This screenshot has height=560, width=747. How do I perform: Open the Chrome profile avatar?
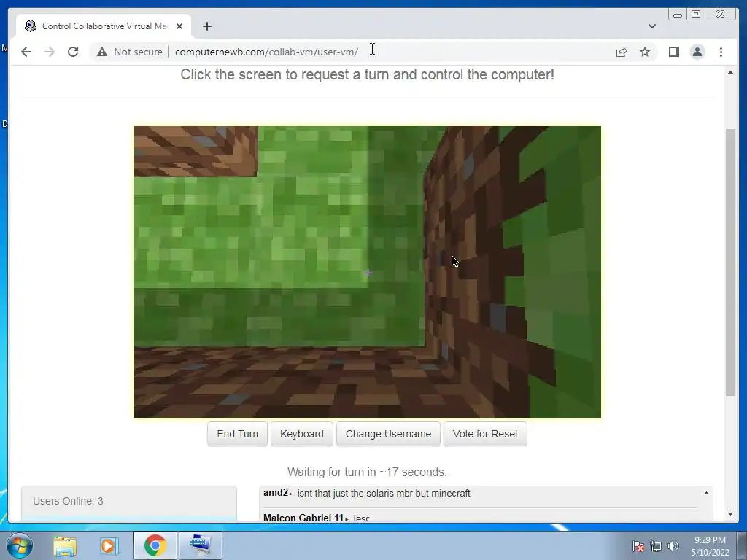pos(697,52)
